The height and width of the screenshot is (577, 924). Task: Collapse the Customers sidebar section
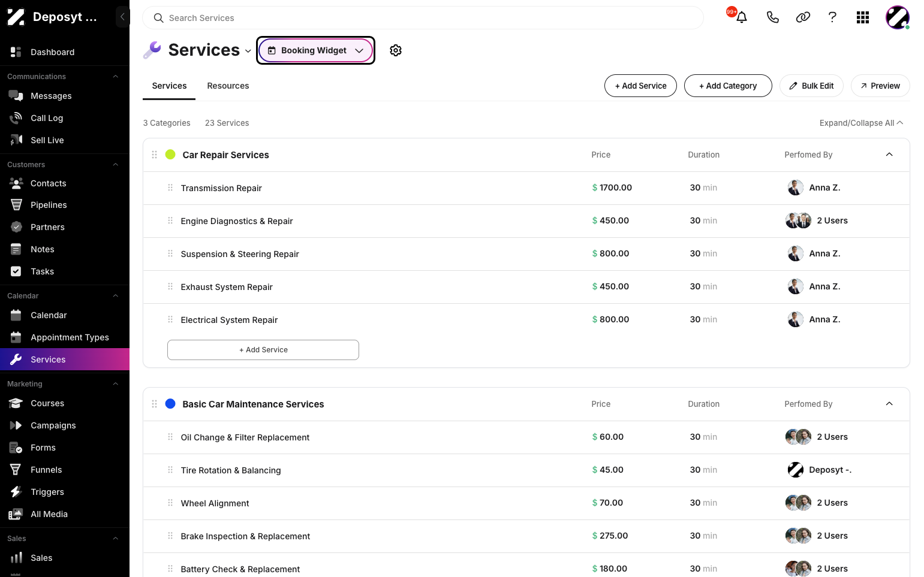116,165
